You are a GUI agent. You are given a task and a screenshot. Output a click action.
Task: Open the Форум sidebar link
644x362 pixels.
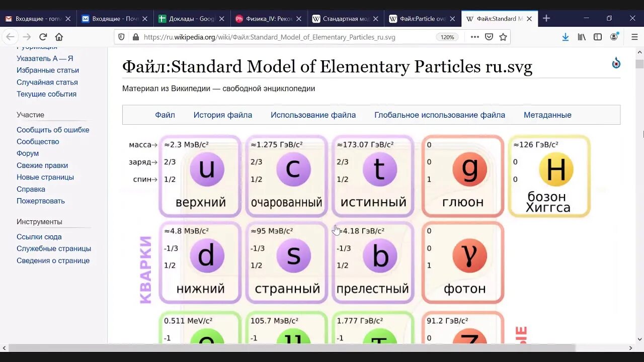coord(28,153)
